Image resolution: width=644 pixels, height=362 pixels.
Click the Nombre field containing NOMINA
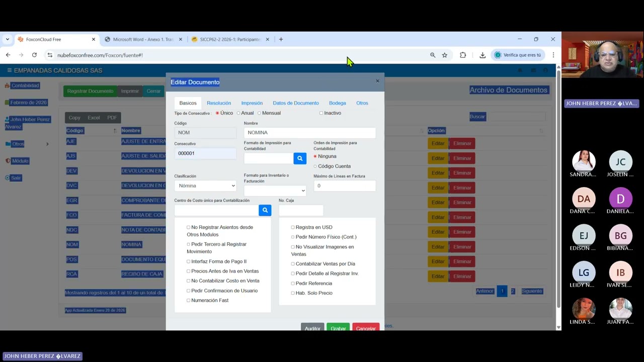pyautogui.click(x=310, y=133)
